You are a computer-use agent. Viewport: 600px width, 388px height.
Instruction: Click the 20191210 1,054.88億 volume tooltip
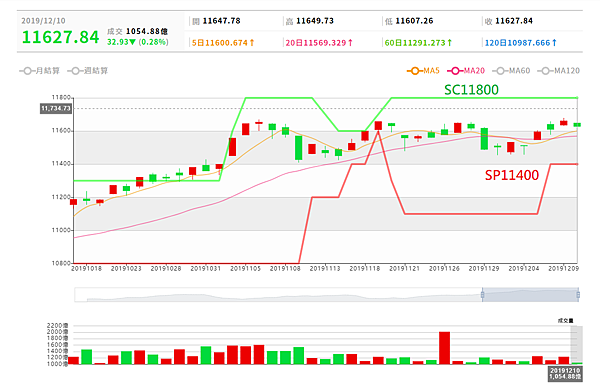pos(565,374)
